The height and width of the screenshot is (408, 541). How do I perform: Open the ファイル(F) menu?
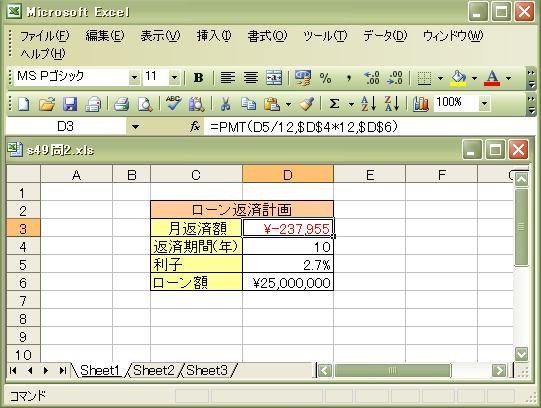[45, 36]
